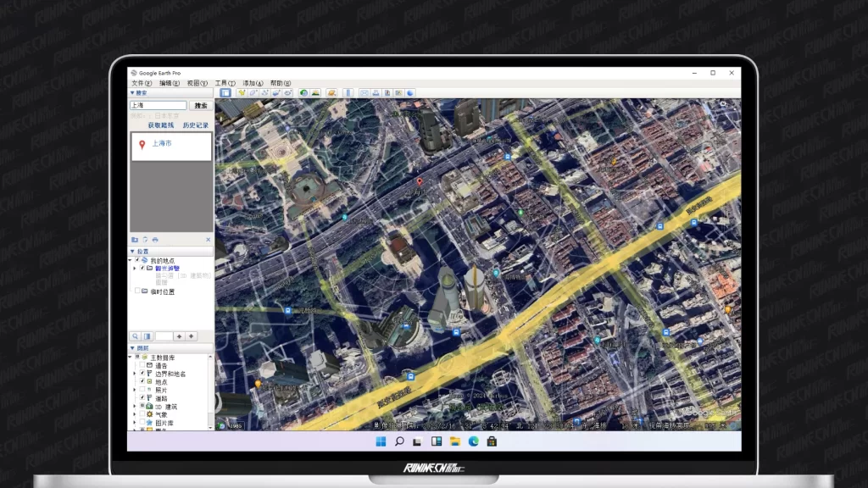Screen dimensions: 868x488
Task: Check the 临时位置 folder checkbox
Action: click(138, 291)
